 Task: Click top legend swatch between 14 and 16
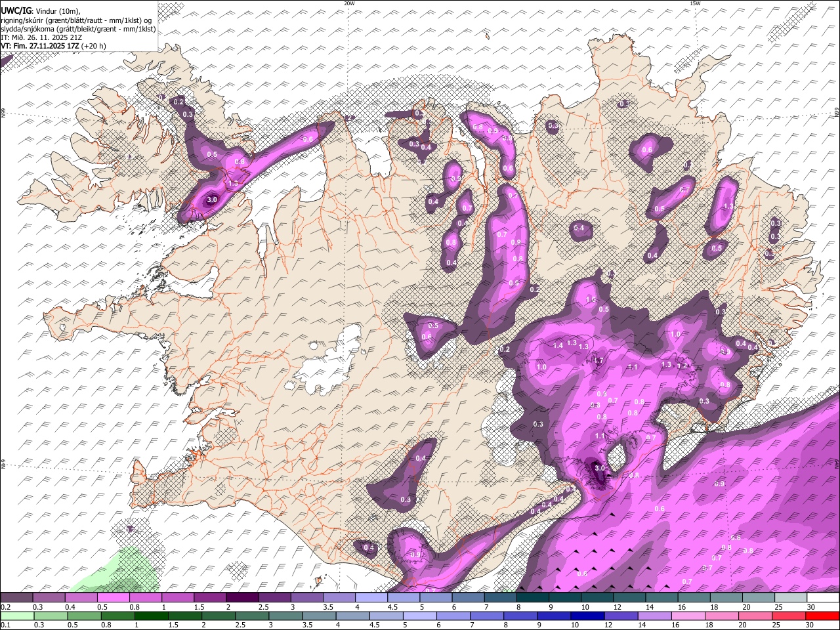662,597
